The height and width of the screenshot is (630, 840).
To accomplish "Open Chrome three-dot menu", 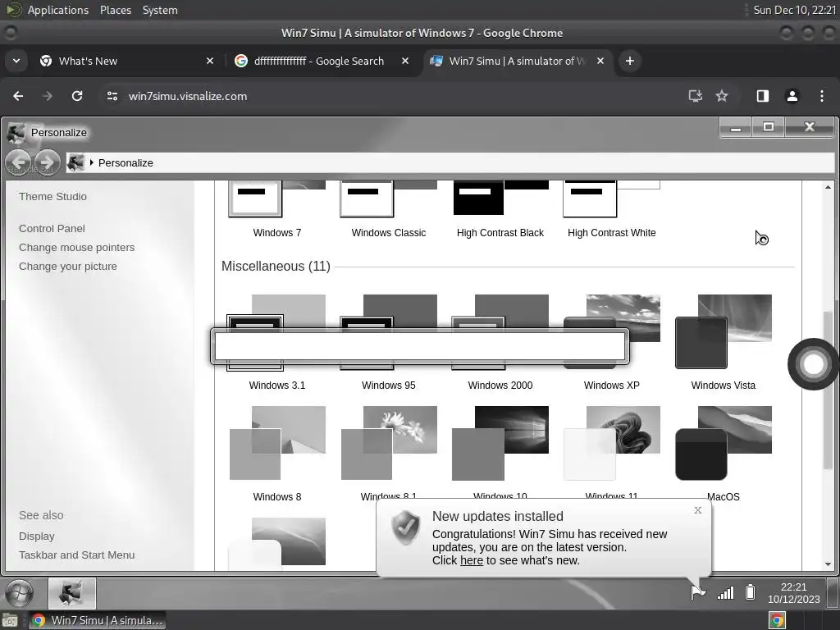I will pyautogui.click(x=822, y=96).
